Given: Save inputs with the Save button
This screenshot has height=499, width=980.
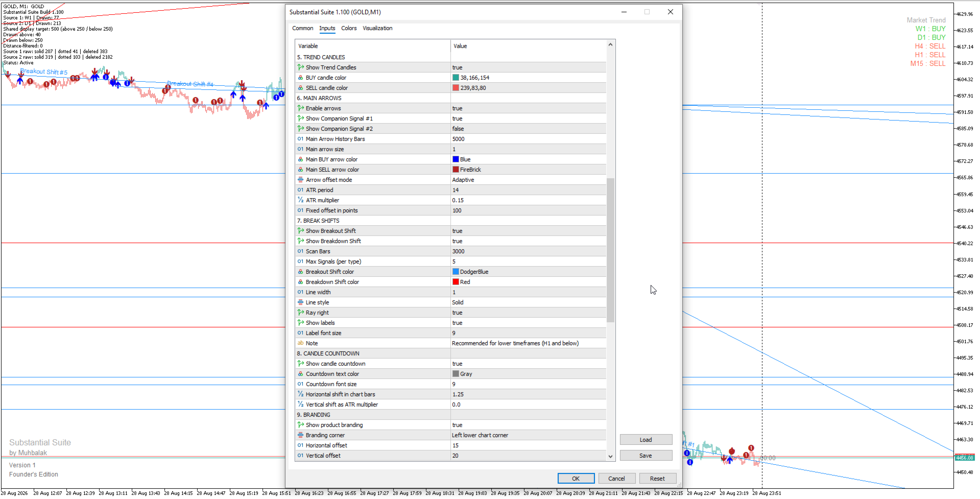Looking at the screenshot, I should (x=646, y=456).
